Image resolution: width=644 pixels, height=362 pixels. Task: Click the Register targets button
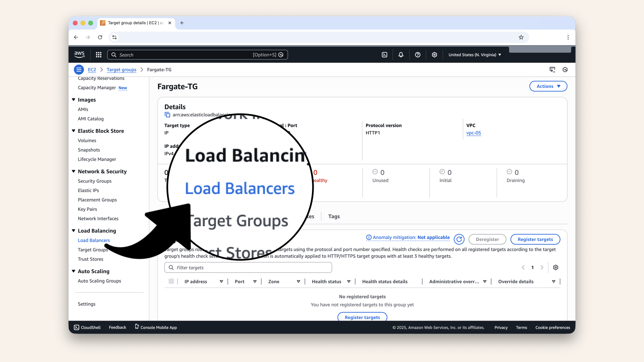pos(535,239)
